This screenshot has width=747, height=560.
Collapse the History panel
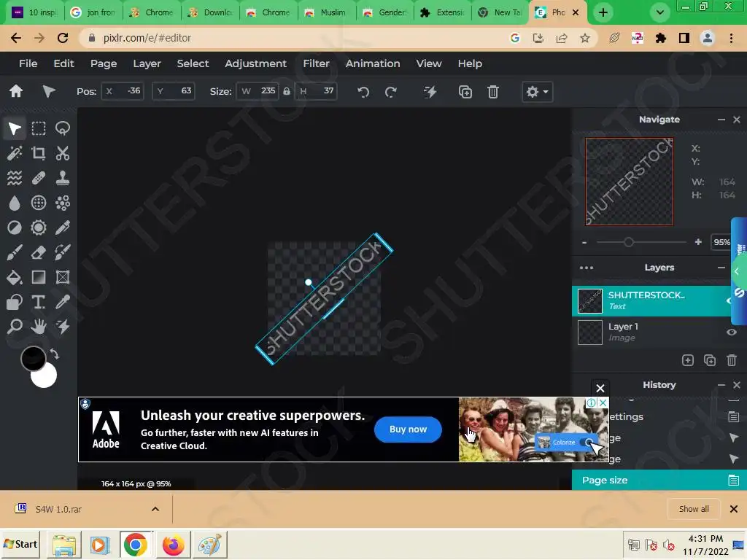click(x=721, y=385)
